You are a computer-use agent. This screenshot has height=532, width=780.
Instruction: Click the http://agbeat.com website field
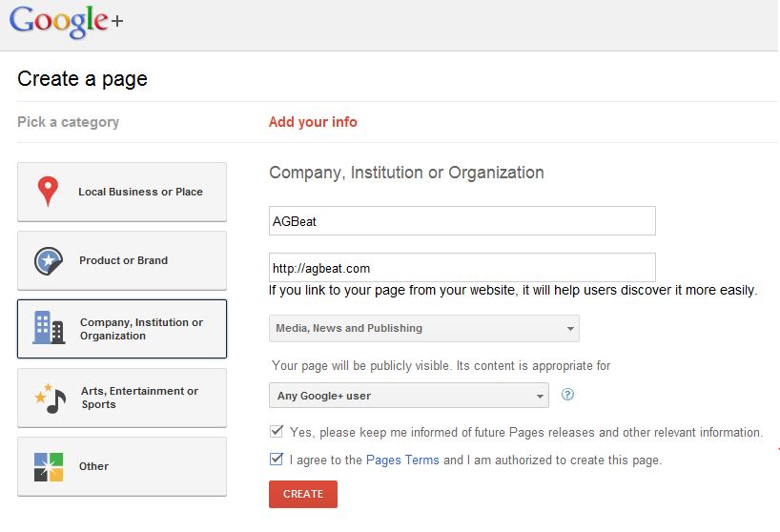click(462, 268)
